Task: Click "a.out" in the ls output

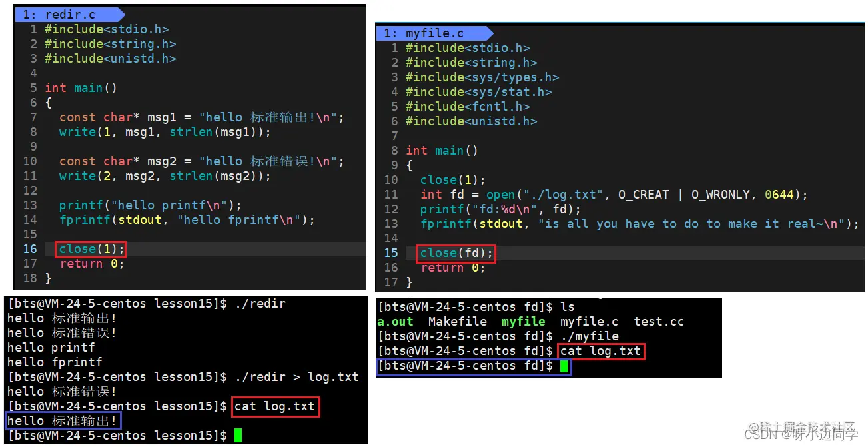Action: click(x=395, y=322)
